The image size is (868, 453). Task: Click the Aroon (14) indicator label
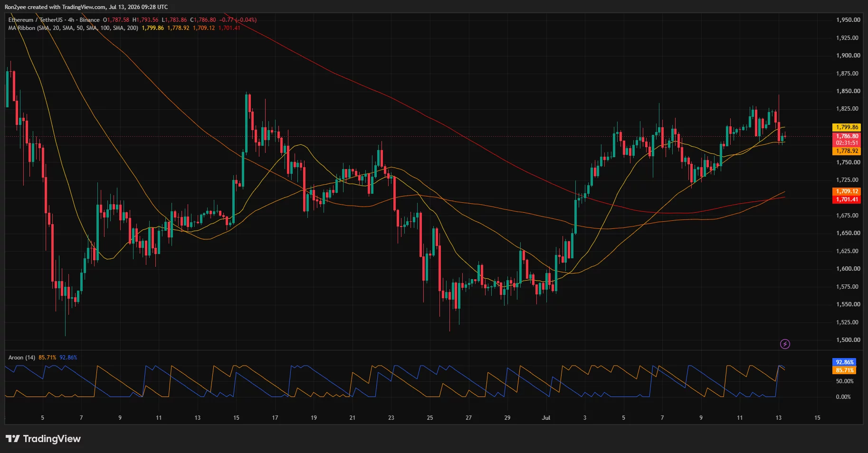click(x=22, y=358)
